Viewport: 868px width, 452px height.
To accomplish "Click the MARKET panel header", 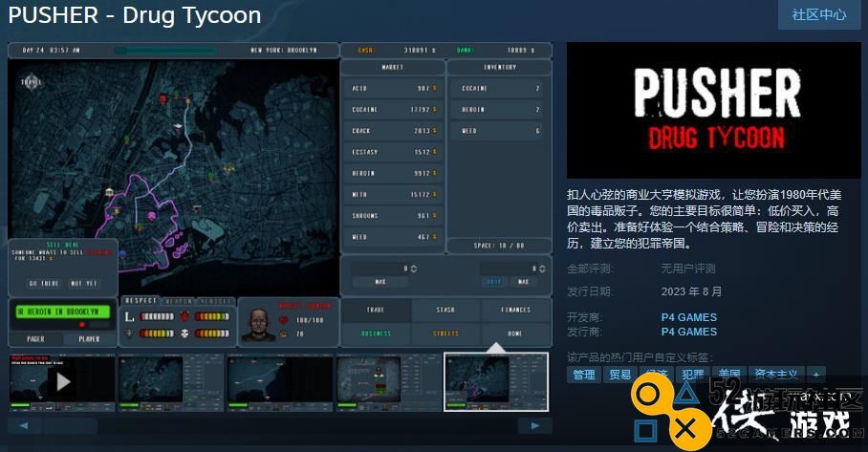I will click(x=393, y=67).
